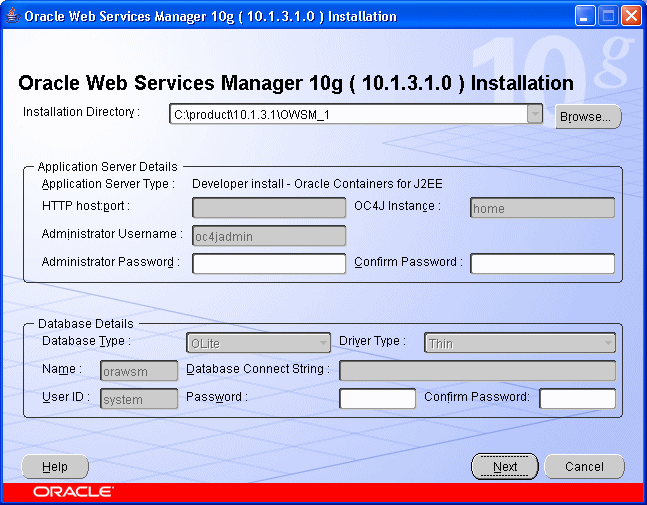Click the disabled maximize button
Viewport: 647px width, 505px height.
608,16
